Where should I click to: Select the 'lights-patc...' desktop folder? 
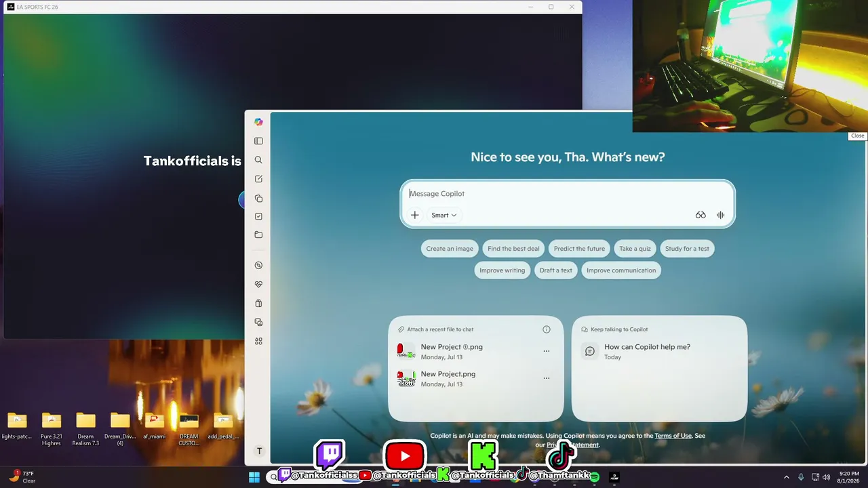(x=17, y=426)
